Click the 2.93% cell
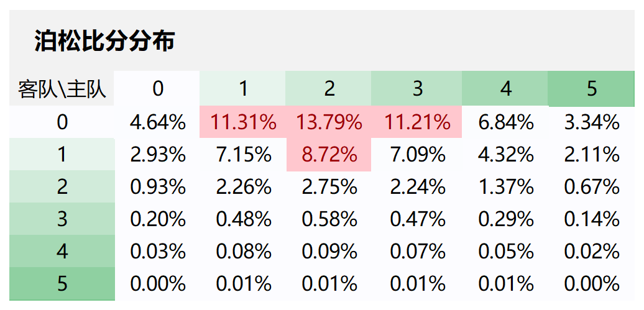The width and height of the screenshot is (644, 310). pos(158,155)
